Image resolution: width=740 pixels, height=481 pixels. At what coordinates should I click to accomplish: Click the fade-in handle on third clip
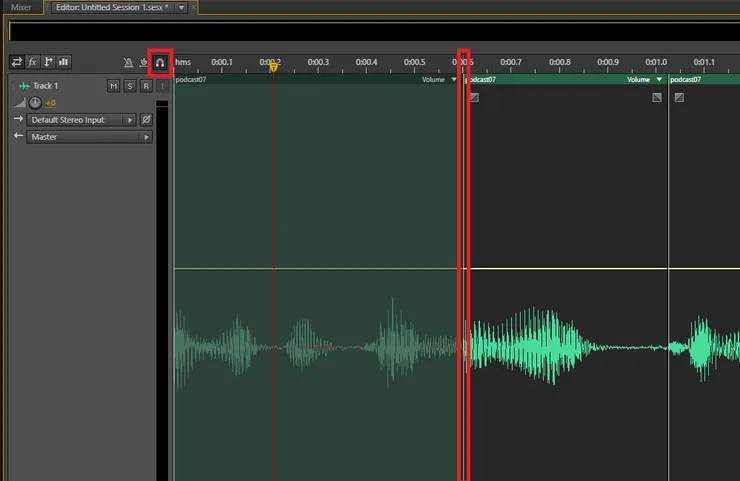tap(679, 98)
